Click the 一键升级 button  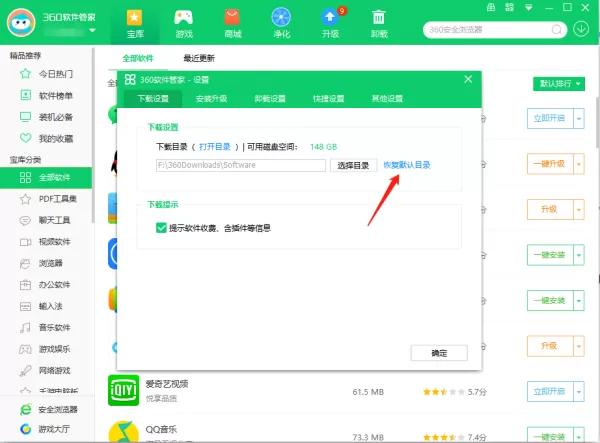(x=550, y=164)
